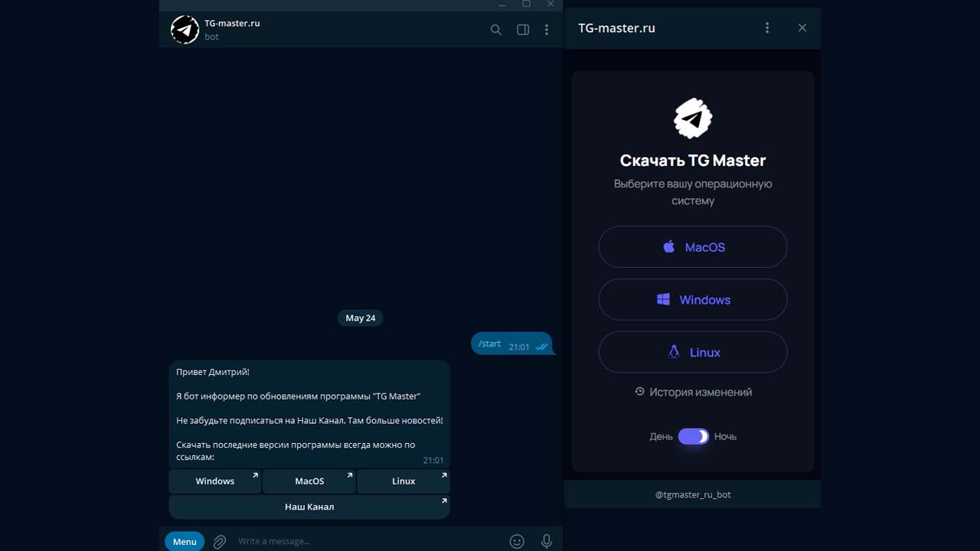Click the TG Master logo in web app
The width and height of the screenshot is (980, 551).
pos(693,119)
